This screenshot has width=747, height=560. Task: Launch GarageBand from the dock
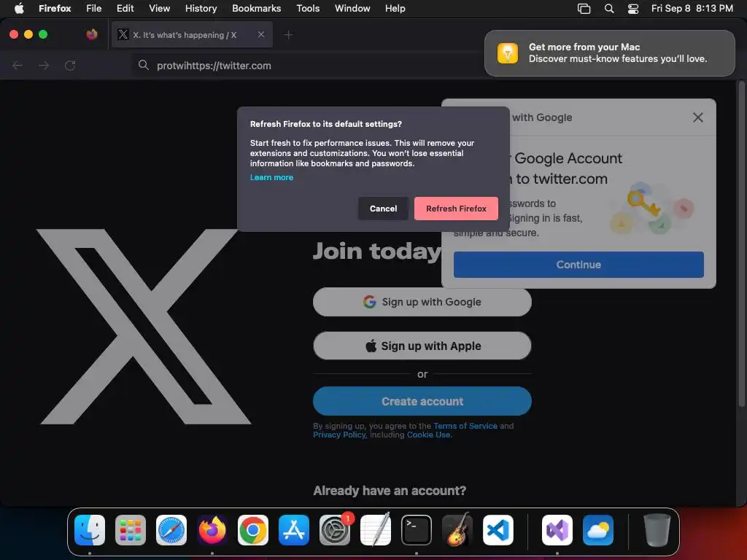[x=457, y=530]
